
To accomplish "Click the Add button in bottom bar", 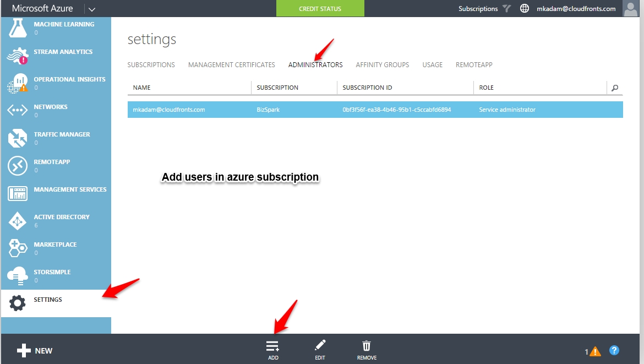I will 272,350.
